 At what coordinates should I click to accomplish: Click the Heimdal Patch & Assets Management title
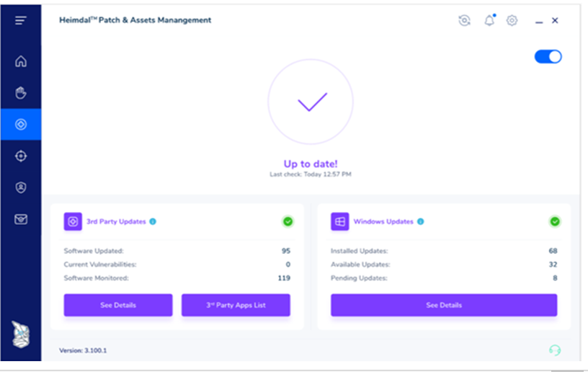135,20
